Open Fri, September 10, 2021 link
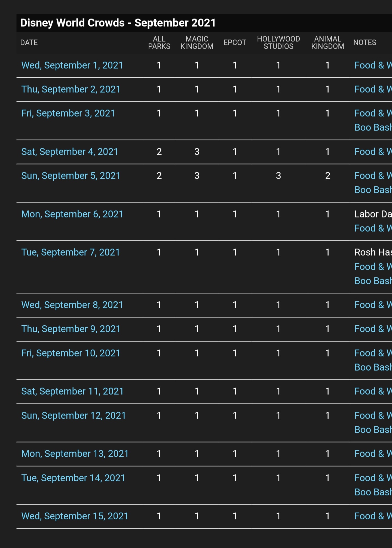Image resolution: width=392 pixels, height=548 pixels. coord(71,353)
